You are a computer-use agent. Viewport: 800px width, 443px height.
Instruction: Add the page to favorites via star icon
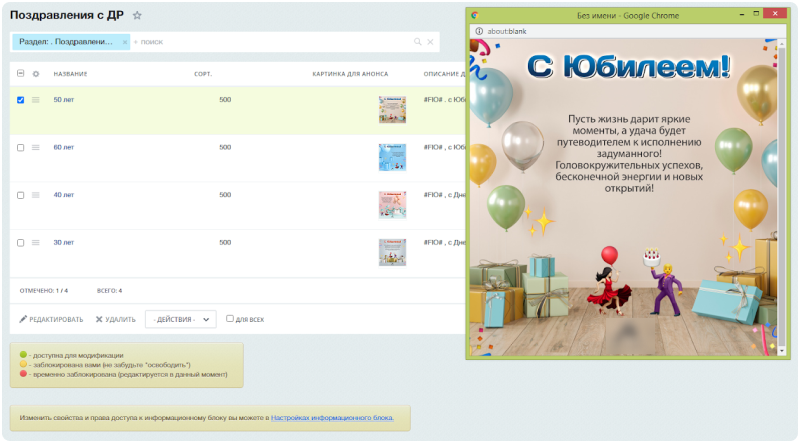click(x=137, y=15)
